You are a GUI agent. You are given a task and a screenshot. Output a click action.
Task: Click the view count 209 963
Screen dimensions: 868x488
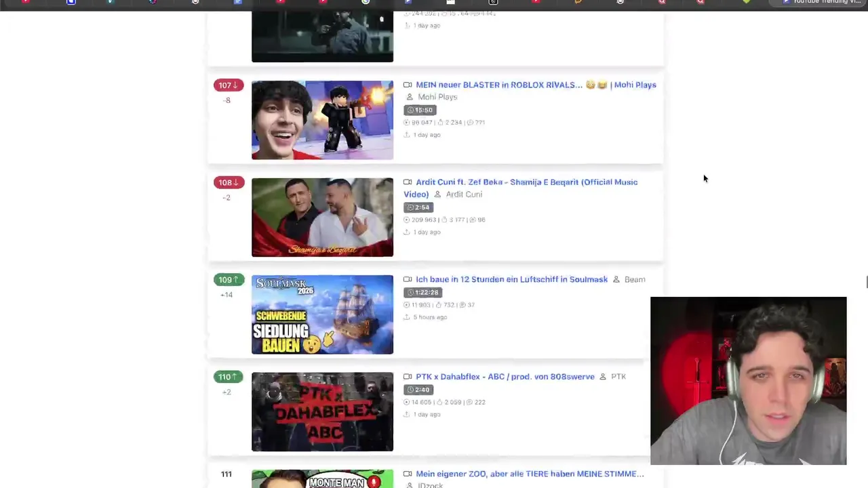coord(424,220)
